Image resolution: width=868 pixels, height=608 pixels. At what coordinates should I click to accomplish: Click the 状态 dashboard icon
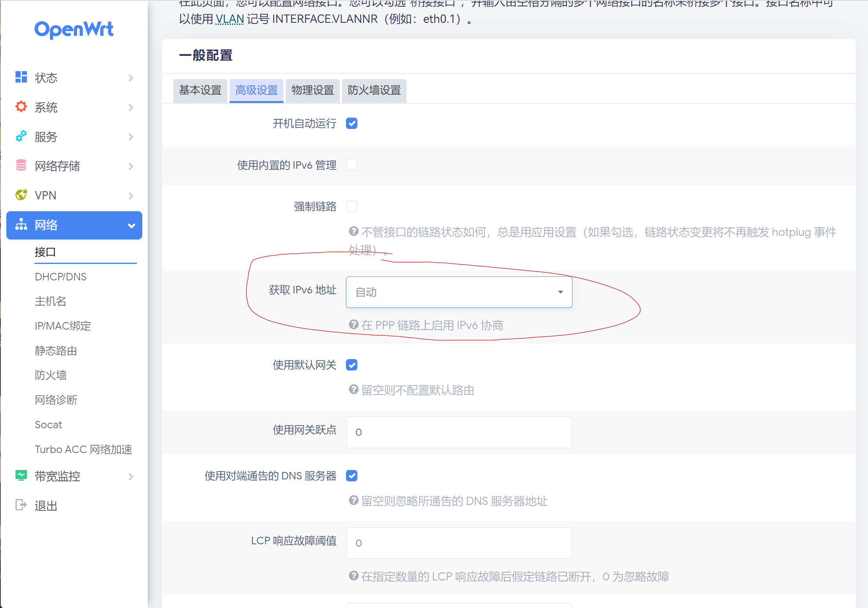(x=21, y=77)
